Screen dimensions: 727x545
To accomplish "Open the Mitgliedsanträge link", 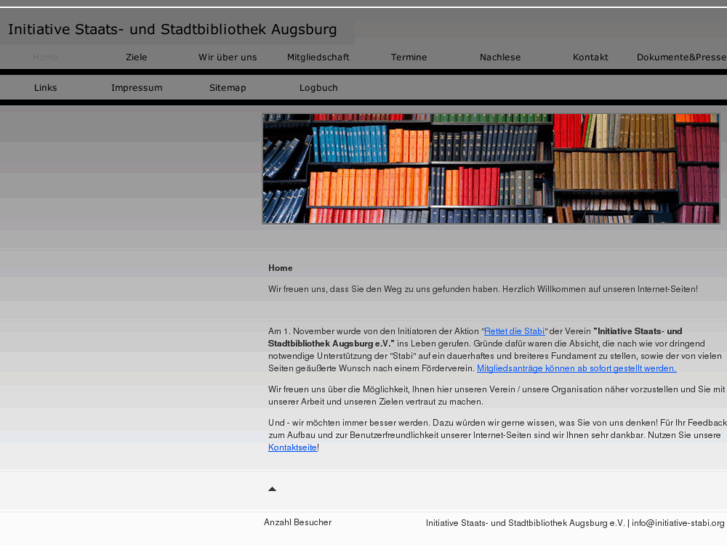I will point(576,368).
